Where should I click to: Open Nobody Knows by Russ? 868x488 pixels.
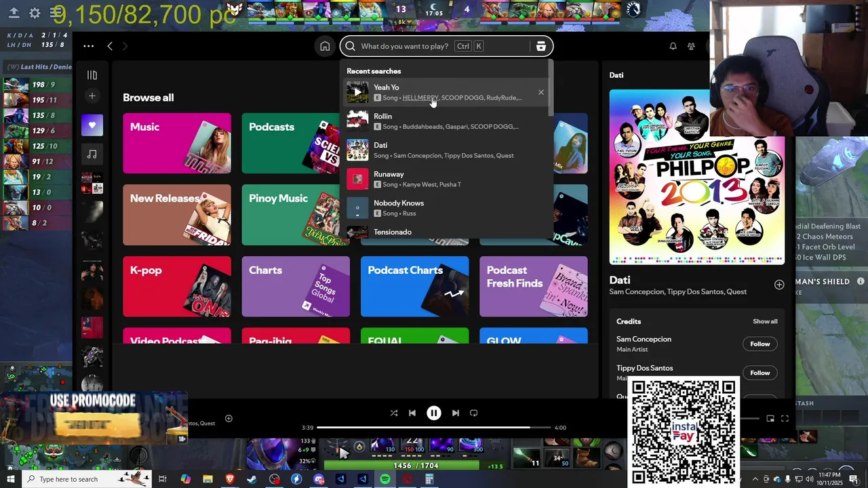coord(446,208)
